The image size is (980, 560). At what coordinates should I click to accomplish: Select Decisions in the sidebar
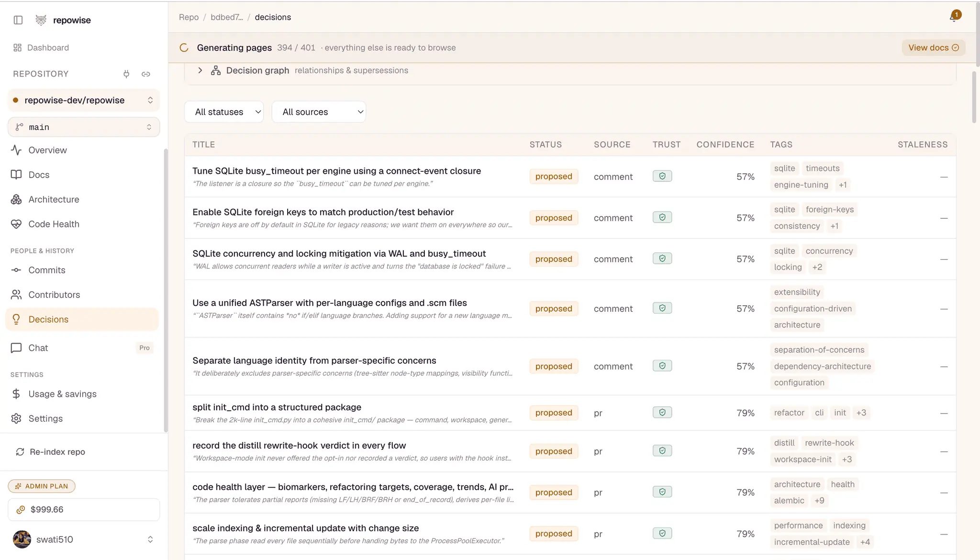pos(82,319)
